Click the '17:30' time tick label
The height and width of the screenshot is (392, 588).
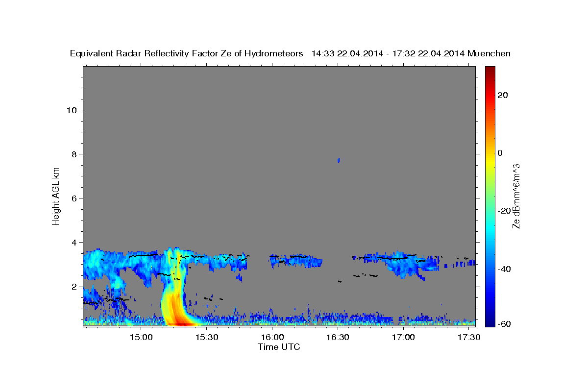(468, 337)
